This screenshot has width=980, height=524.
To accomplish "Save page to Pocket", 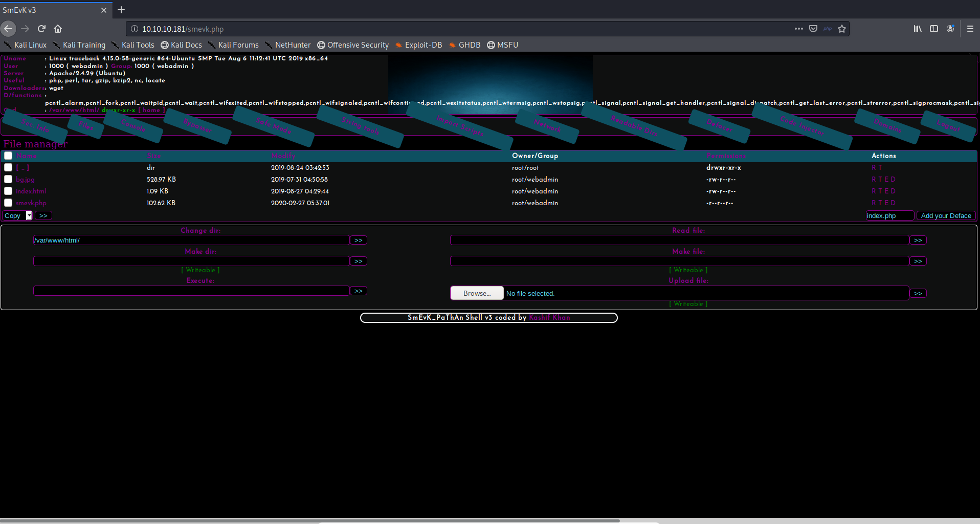I will (813, 29).
